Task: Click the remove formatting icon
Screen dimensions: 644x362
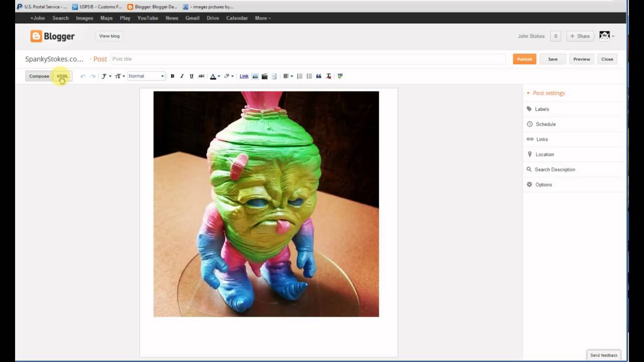Action: tap(329, 76)
